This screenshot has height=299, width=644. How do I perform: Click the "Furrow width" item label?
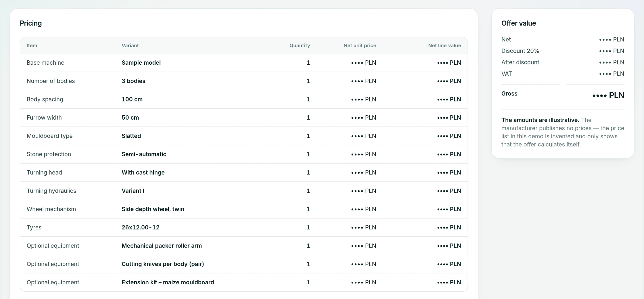44,118
